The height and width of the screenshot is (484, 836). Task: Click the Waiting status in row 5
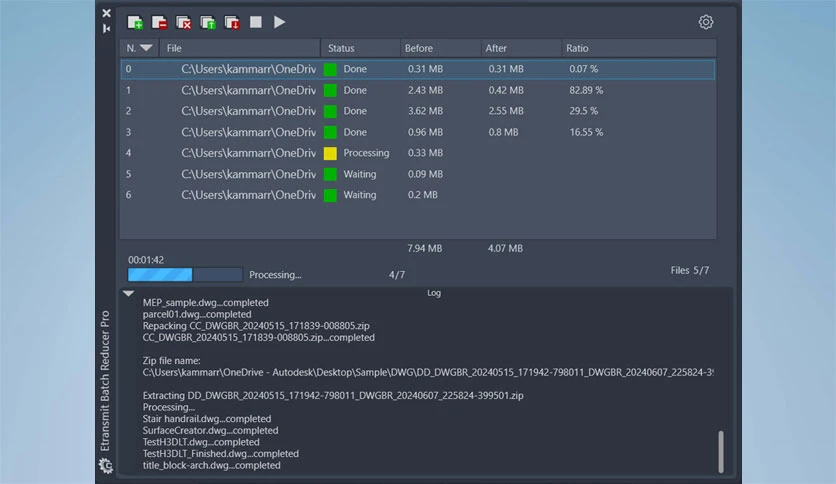(359, 174)
